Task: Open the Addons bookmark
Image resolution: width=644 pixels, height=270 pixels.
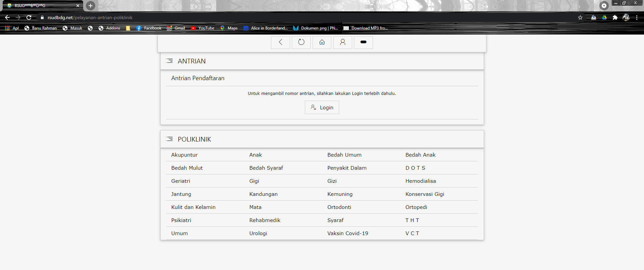Action: point(109,28)
